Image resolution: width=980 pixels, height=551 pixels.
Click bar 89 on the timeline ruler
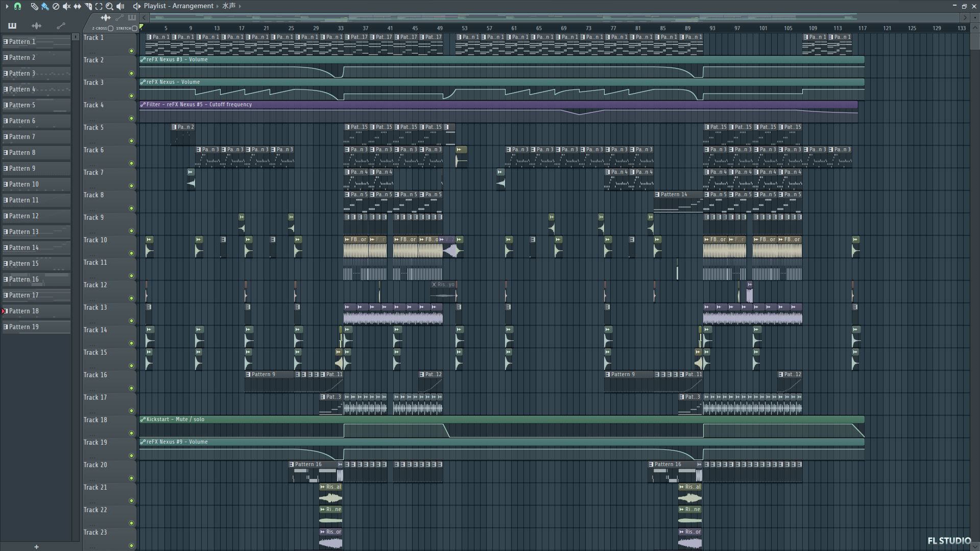tap(687, 28)
